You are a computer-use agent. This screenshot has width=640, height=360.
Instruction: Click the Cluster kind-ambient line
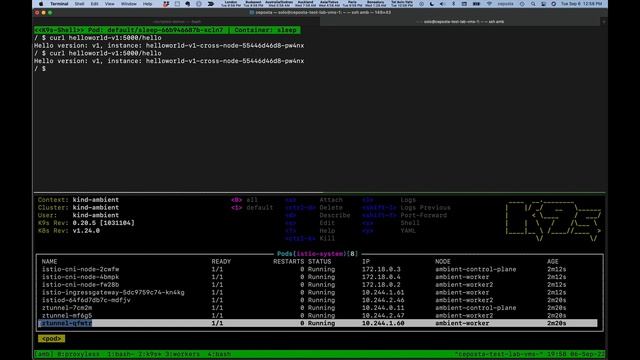(x=78, y=207)
